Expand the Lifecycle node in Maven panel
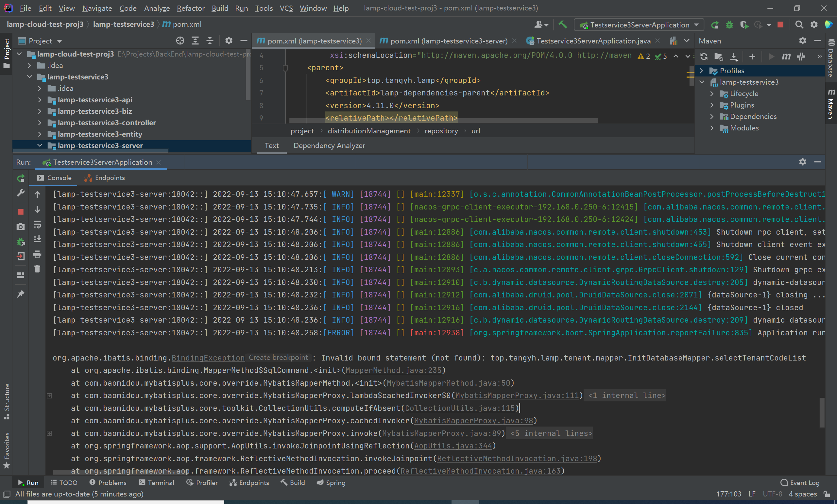This screenshot has width=837, height=504. [x=712, y=93]
